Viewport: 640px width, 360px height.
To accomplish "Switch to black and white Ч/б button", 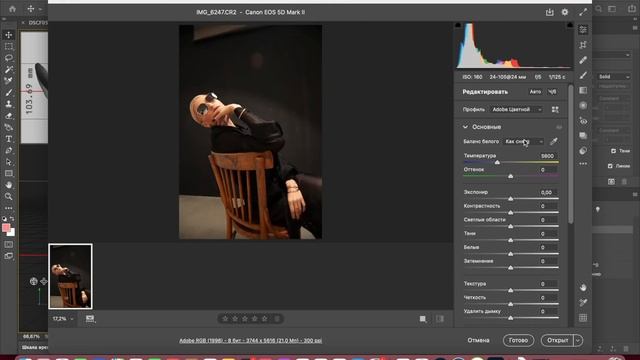I will pos(552,92).
